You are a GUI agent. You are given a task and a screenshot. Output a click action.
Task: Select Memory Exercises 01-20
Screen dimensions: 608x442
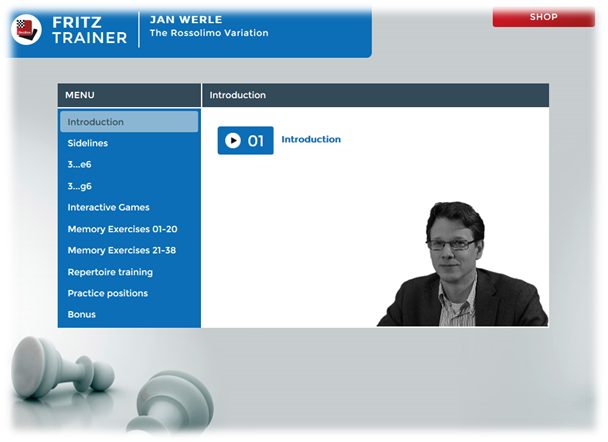[121, 229]
